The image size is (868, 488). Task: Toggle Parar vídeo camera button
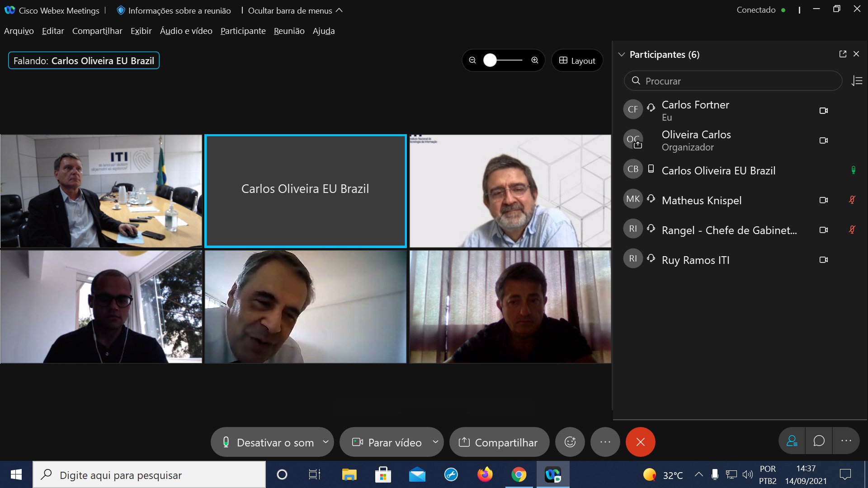(x=387, y=442)
